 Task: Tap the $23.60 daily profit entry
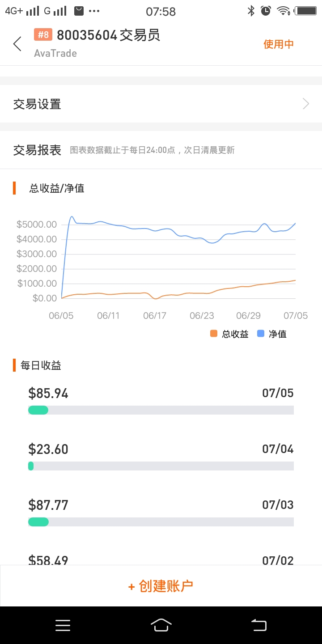(48, 449)
